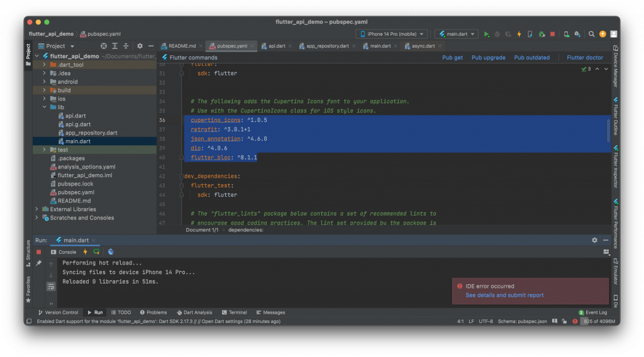Expand External Libraries node

point(37,209)
